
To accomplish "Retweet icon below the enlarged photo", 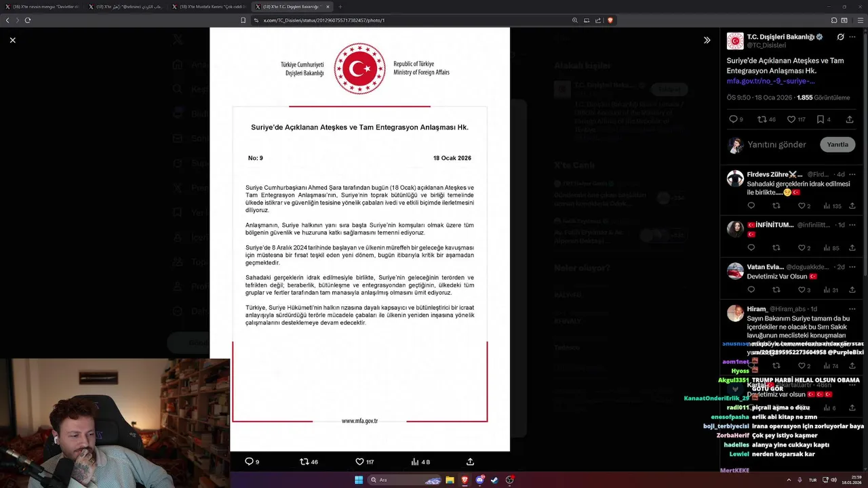I will click(x=304, y=462).
